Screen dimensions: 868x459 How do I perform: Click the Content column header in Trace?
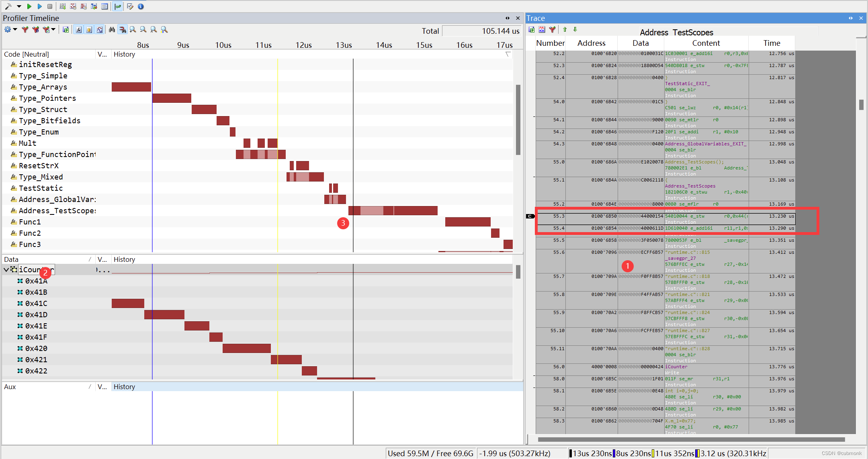coord(706,43)
